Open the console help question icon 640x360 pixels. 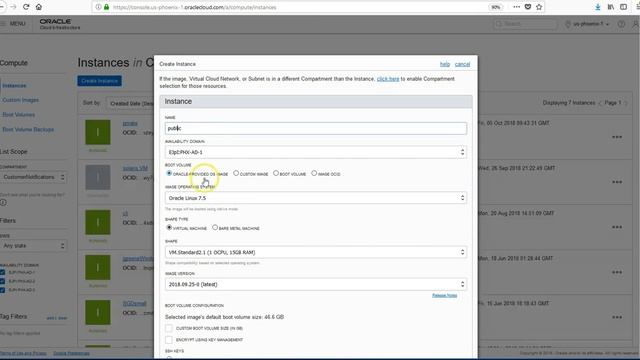click(621, 24)
